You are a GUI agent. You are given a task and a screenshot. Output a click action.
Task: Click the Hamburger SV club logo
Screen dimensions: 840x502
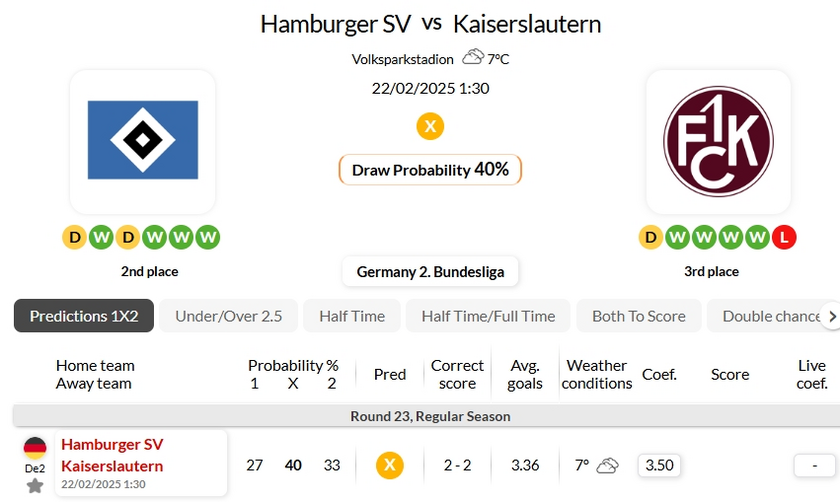point(143,141)
